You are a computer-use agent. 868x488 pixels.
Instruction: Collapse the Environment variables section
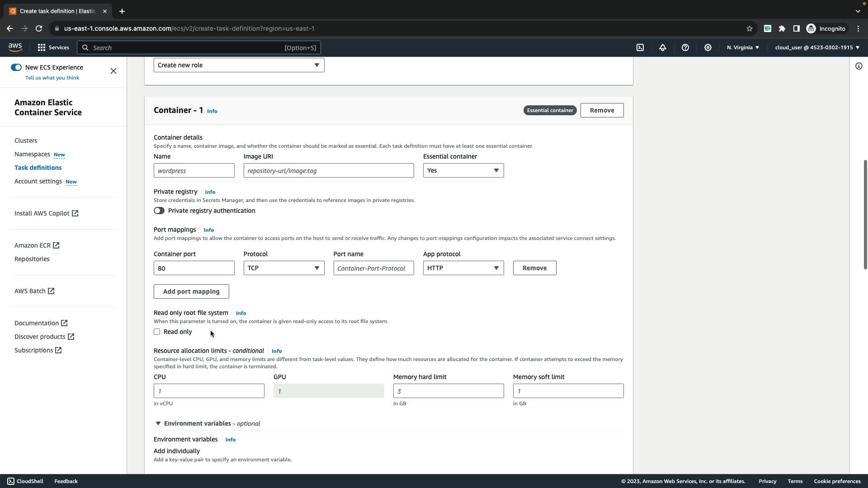(x=158, y=423)
